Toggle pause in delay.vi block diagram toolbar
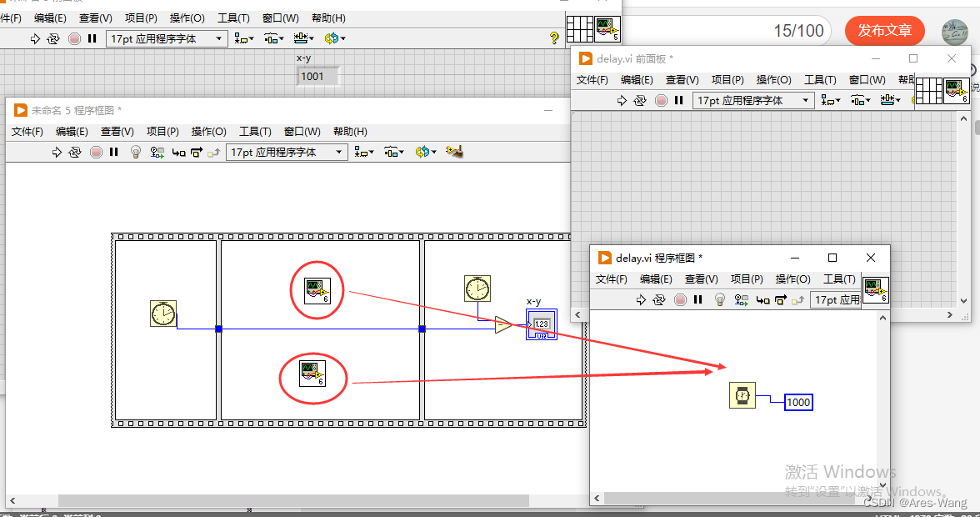Screen dimensions: 980x517 point(698,300)
